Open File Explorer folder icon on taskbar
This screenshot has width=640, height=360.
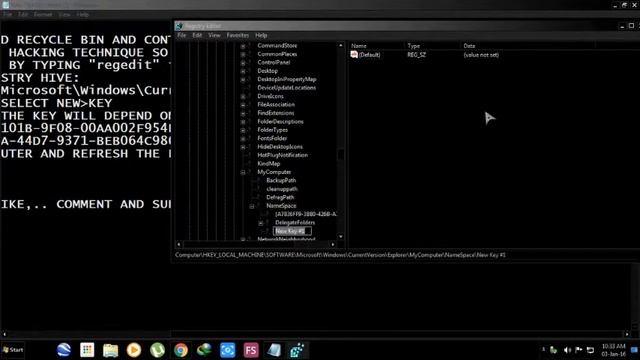(110, 350)
